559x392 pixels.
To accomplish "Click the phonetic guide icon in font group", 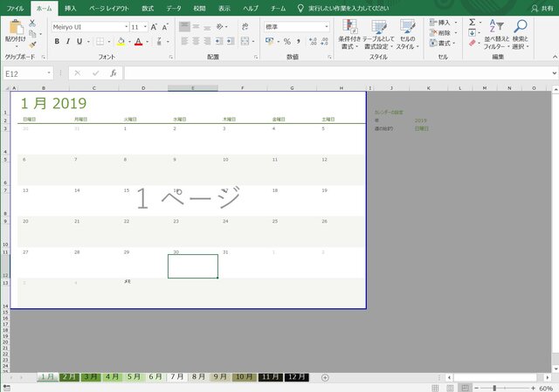I will (x=159, y=42).
